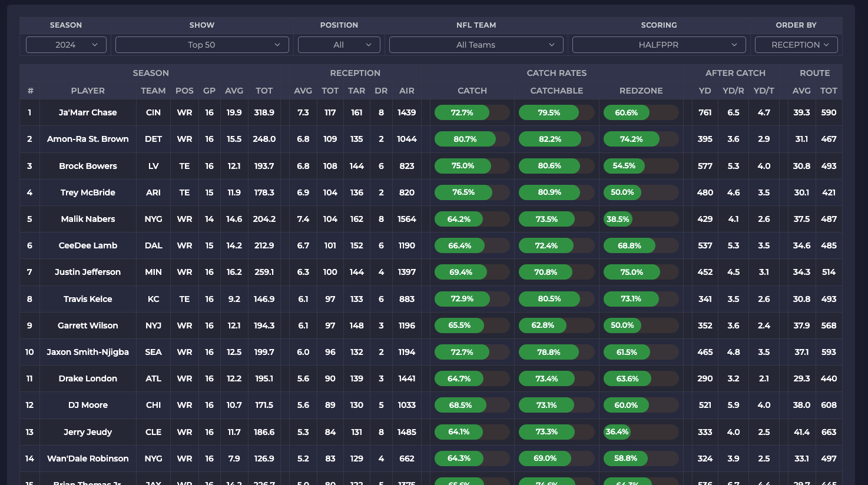
Task: Click the CIN team cell
Action: [x=153, y=112]
